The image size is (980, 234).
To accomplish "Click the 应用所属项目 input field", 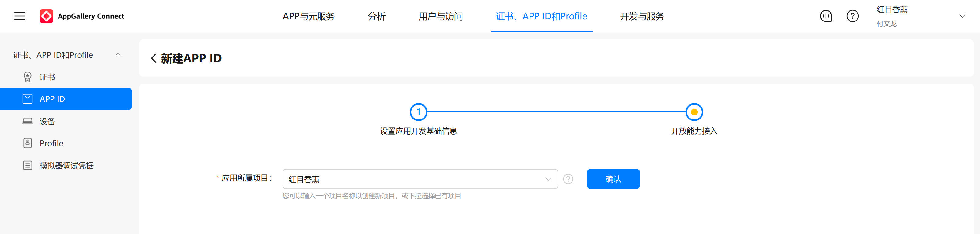I will pyautogui.click(x=420, y=179).
